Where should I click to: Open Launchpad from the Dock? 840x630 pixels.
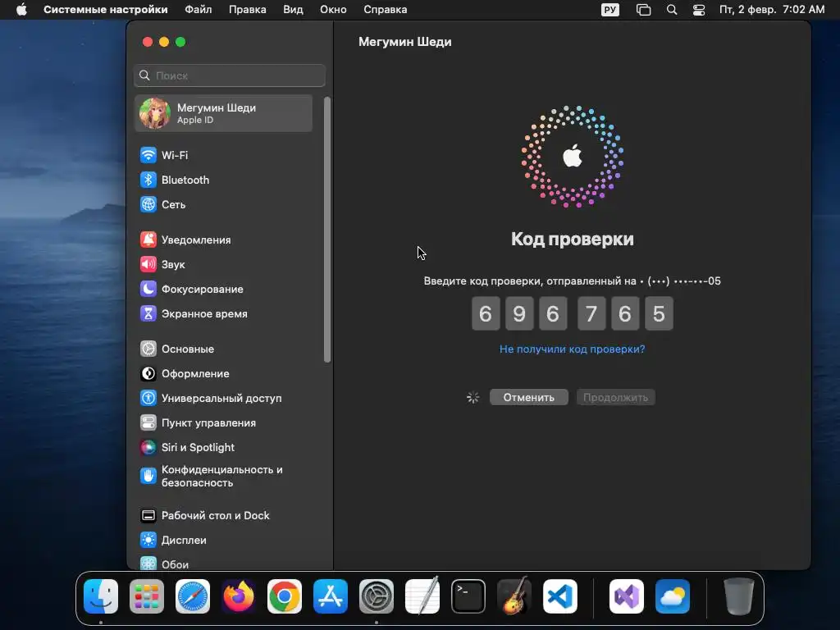[x=147, y=596]
